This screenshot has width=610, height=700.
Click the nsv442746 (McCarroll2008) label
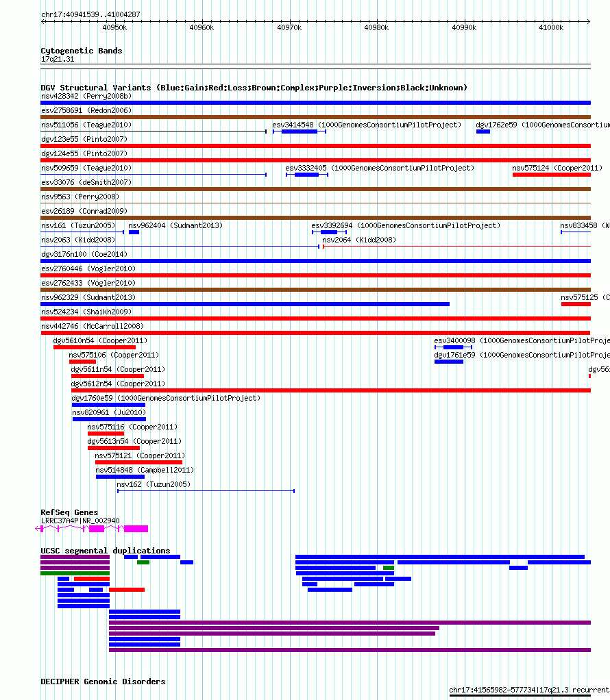[93, 326]
